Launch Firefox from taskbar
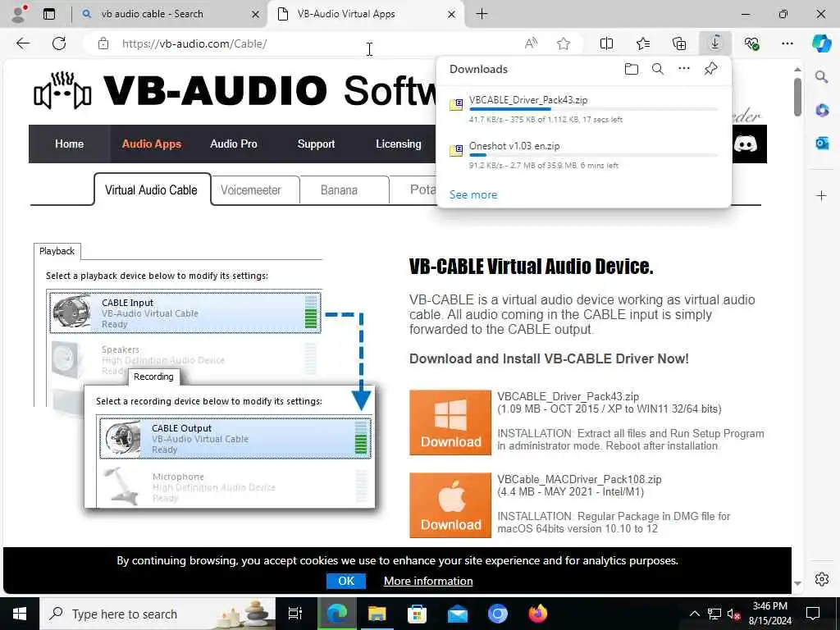The width and height of the screenshot is (840, 630). [x=538, y=614]
